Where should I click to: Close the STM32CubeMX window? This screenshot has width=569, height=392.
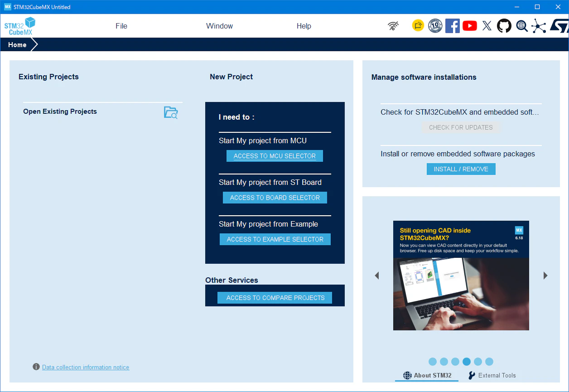[x=558, y=7]
